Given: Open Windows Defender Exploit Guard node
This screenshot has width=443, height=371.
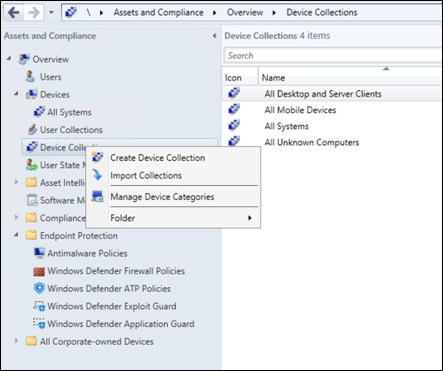Looking at the screenshot, I should [112, 306].
